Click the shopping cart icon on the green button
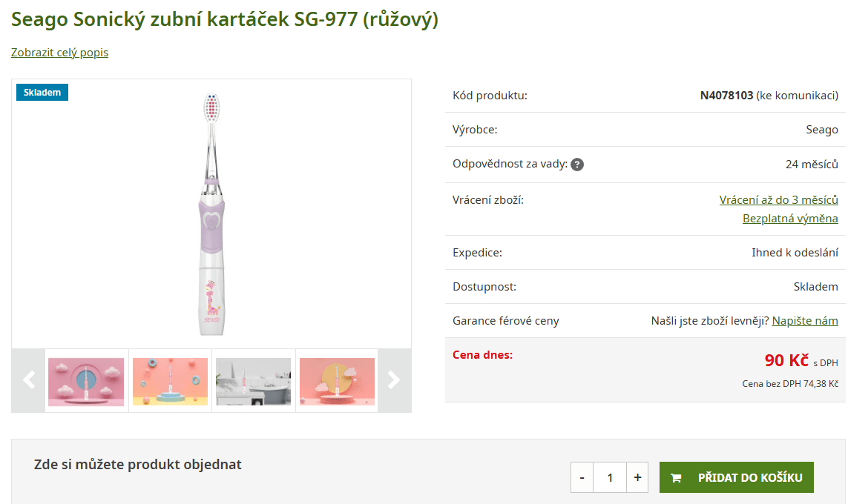 click(x=676, y=477)
